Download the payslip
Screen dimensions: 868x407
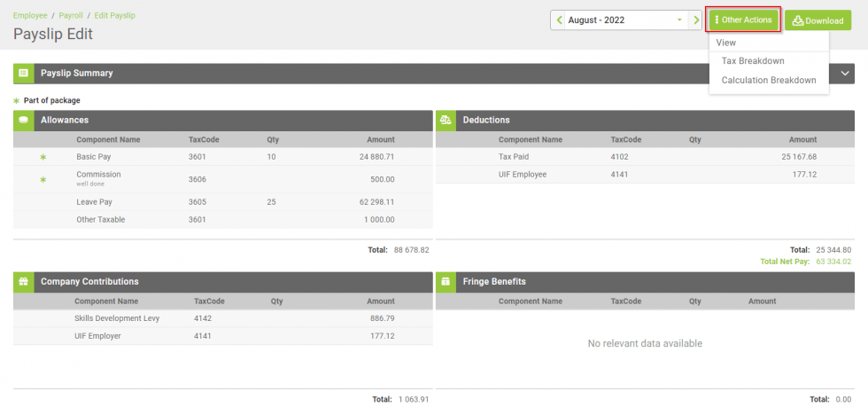click(x=818, y=20)
